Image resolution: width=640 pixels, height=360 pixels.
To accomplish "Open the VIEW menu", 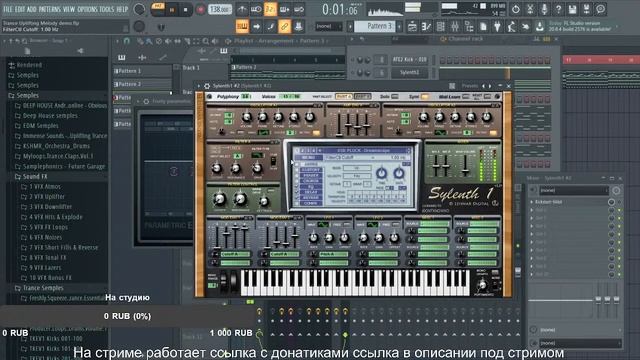I will point(69,9).
